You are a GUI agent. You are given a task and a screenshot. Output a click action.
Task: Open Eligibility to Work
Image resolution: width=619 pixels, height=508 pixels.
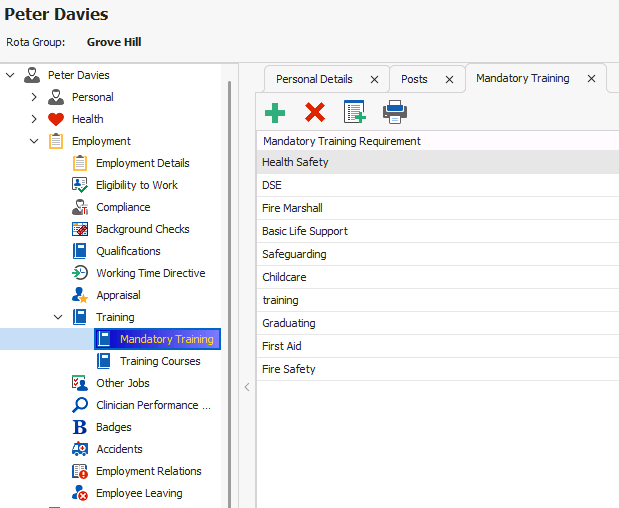click(137, 185)
